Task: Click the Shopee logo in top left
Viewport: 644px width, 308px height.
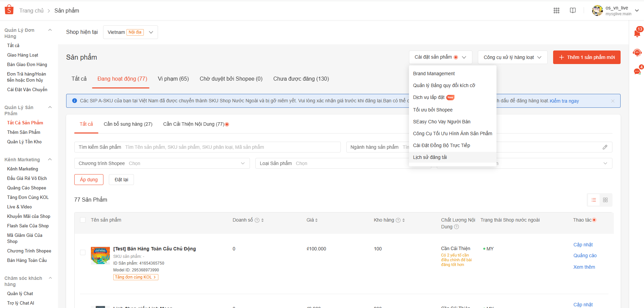Action: click(9, 9)
